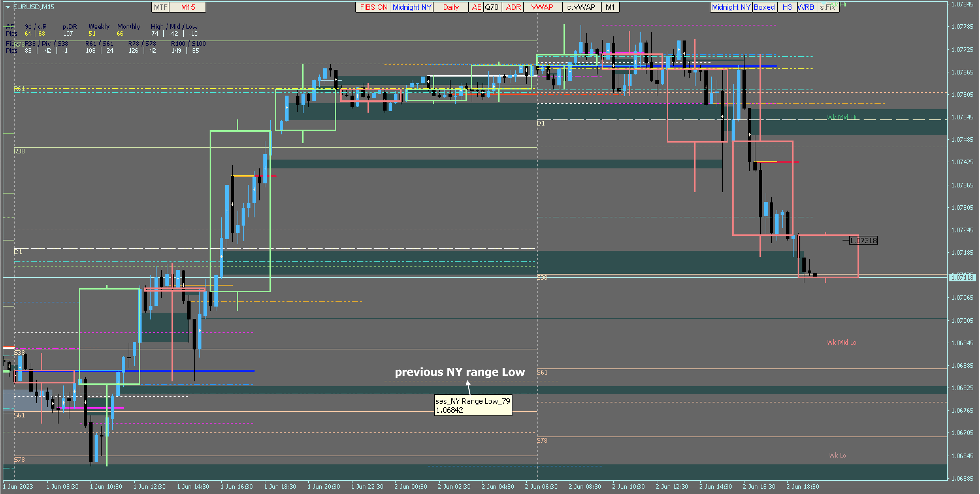
Task: Toggle the ADR button
Action: coord(513,7)
